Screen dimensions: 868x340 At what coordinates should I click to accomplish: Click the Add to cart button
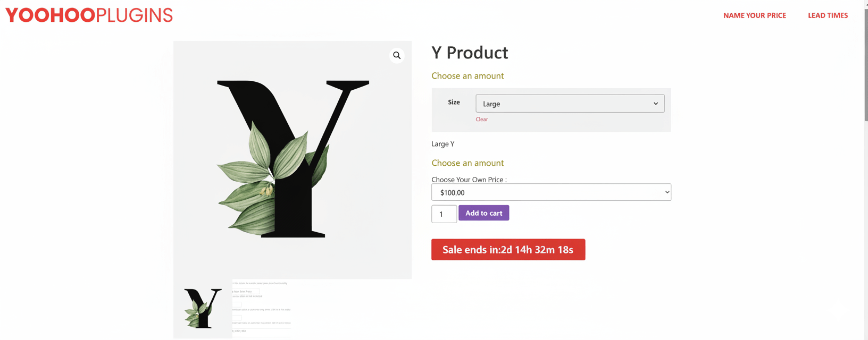(x=483, y=212)
